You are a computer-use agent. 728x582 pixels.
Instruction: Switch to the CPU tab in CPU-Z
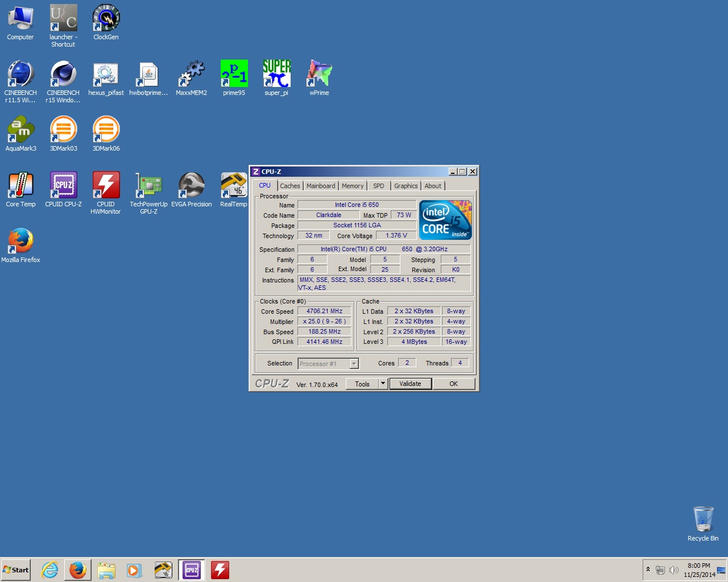265,185
